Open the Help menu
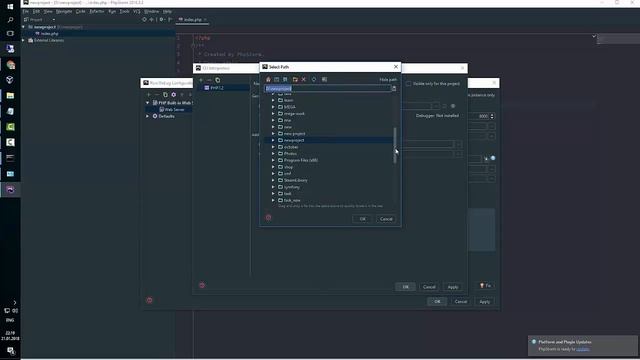The height and width of the screenshot is (360, 640). 167,11
